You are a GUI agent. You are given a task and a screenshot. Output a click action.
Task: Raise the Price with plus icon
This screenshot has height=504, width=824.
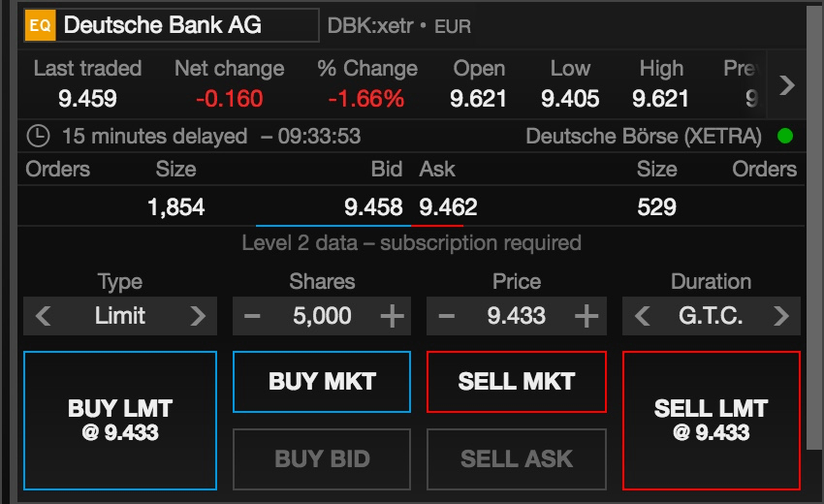586,316
